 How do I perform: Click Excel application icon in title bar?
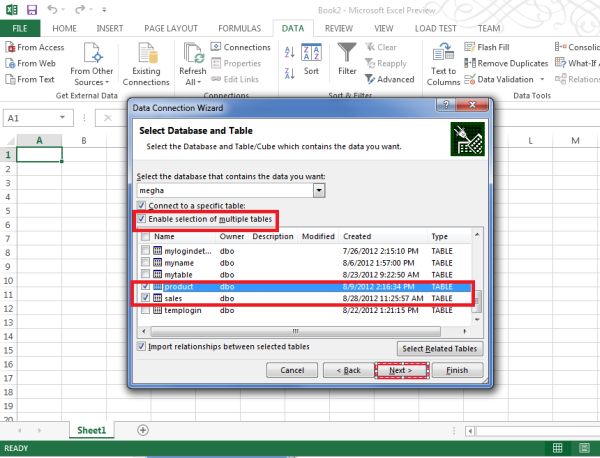click(11, 10)
